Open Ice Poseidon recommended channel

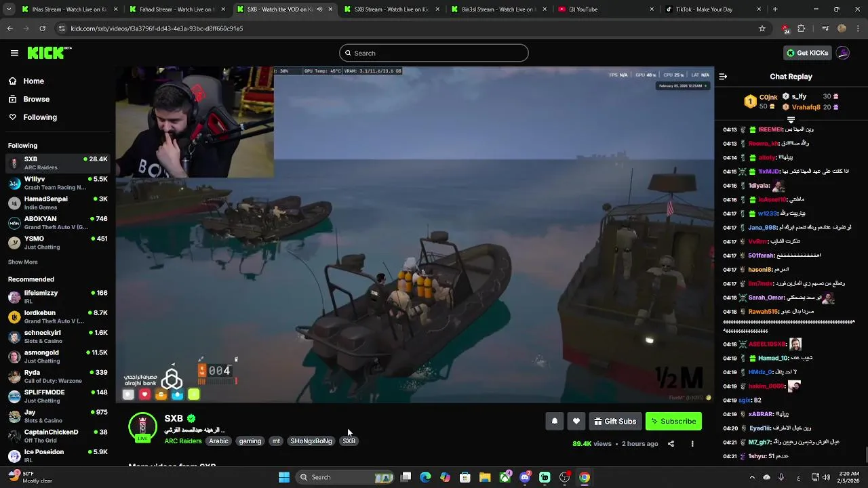pos(58,455)
